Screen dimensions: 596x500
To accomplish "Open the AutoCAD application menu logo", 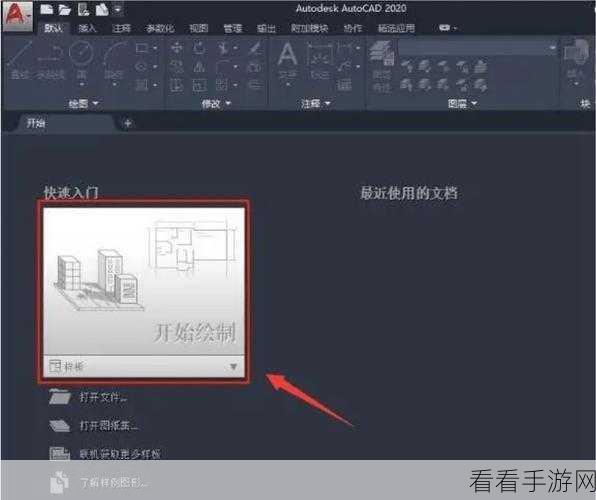I will [x=17, y=16].
